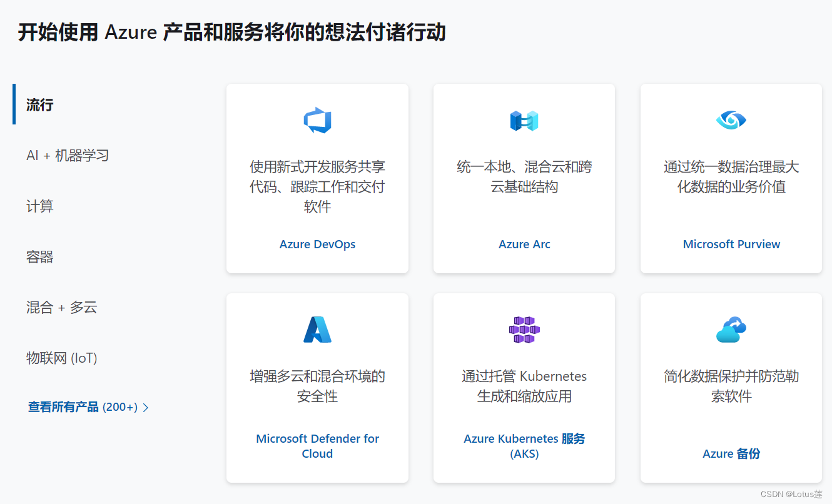Follow the Azure Arc link
The image size is (832, 504).
pyautogui.click(x=524, y=244)
